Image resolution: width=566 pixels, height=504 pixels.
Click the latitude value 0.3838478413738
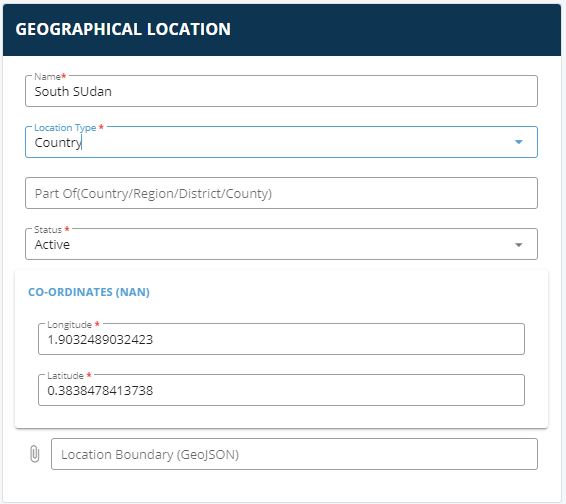100,391
